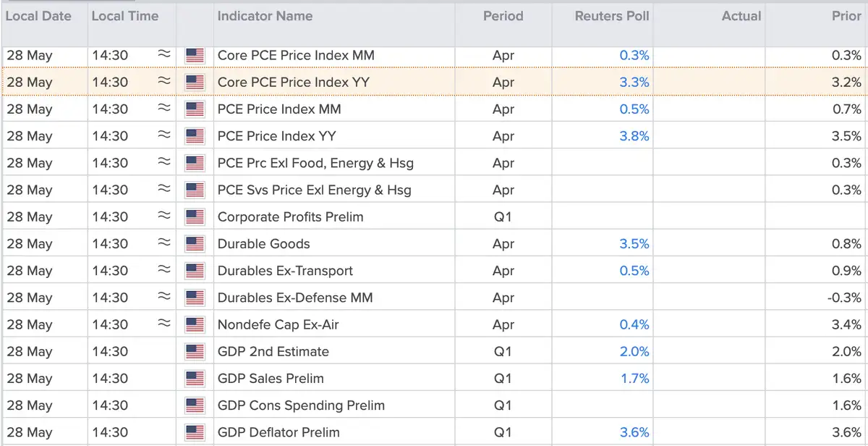This screenshot has height=446, width=868.
Task: Click the US flag beside GDP 2nd Estimate
Action: pos(195,352)
